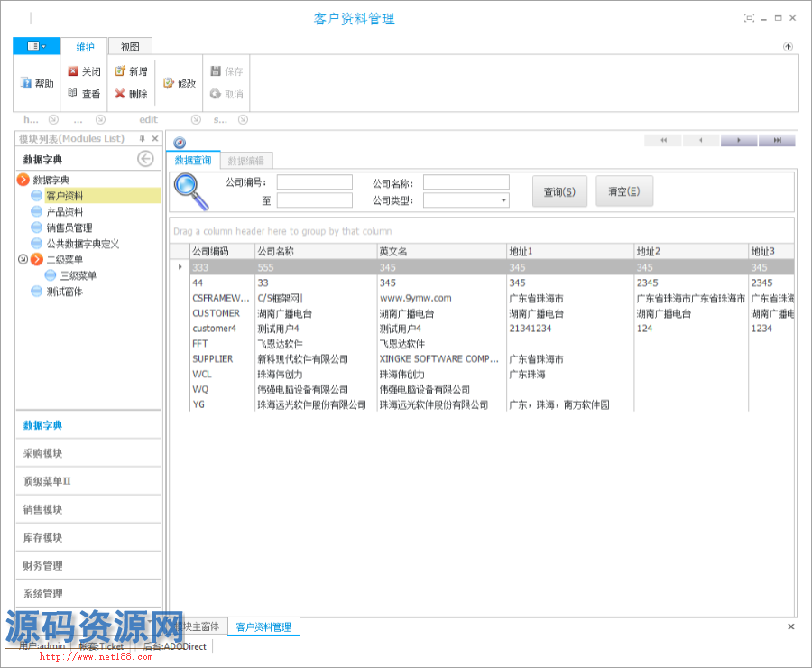812x668 pixels.
Task: Switch to the 客户资料管理 document tab
Action: point(263,627)
